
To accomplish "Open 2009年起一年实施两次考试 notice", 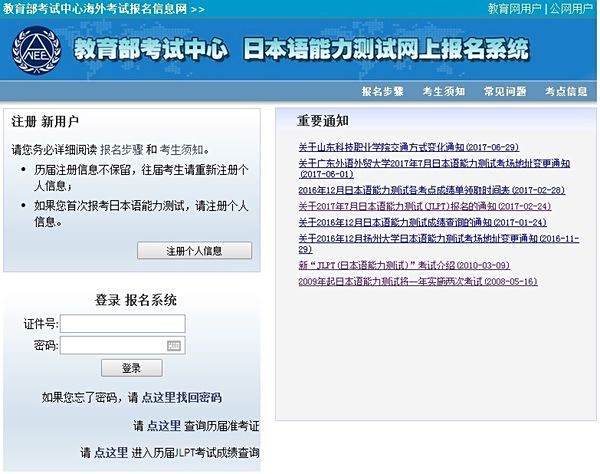I will coord(418,281).
